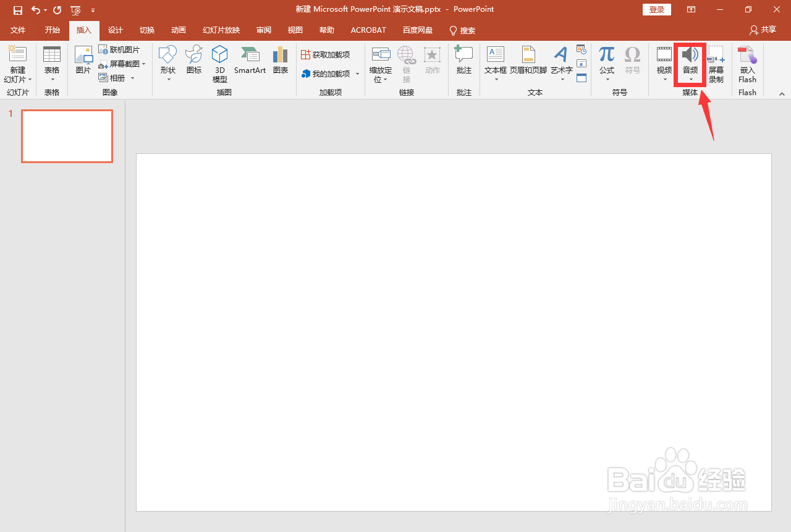Switch to the 切换 Transitions tab
Screen dimensions: 791x532
[147, 30]
